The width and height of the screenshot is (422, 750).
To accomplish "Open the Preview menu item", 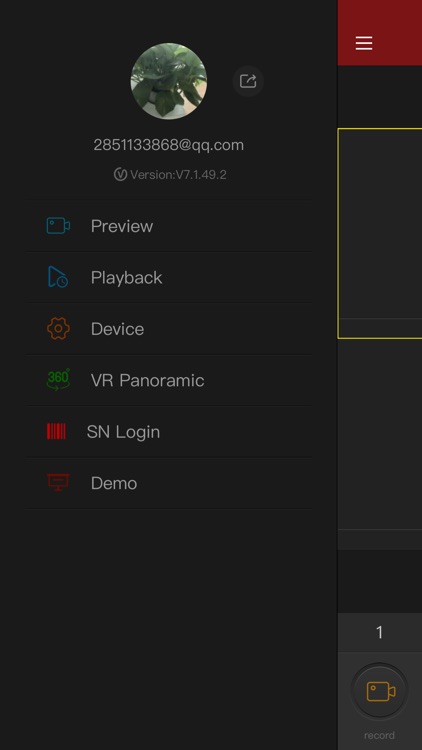I will coord(169,226).
